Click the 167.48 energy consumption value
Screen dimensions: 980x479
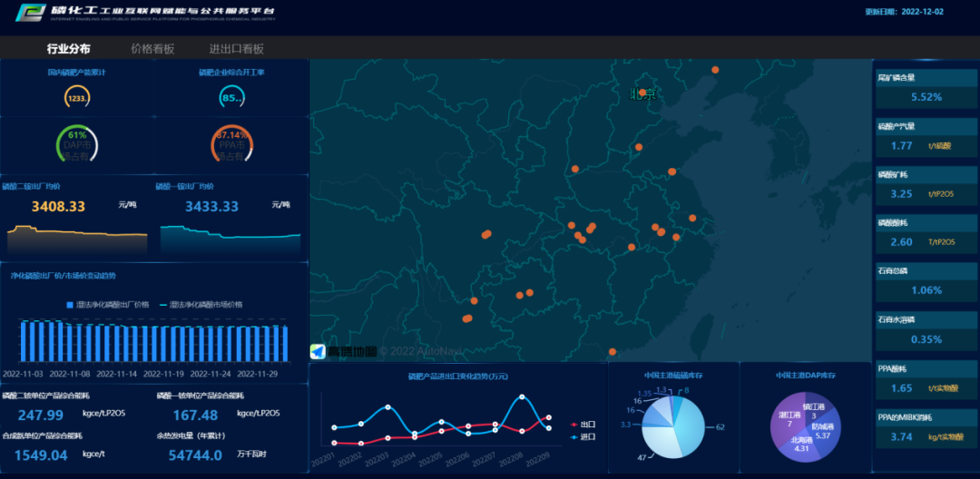pos(195,415)
